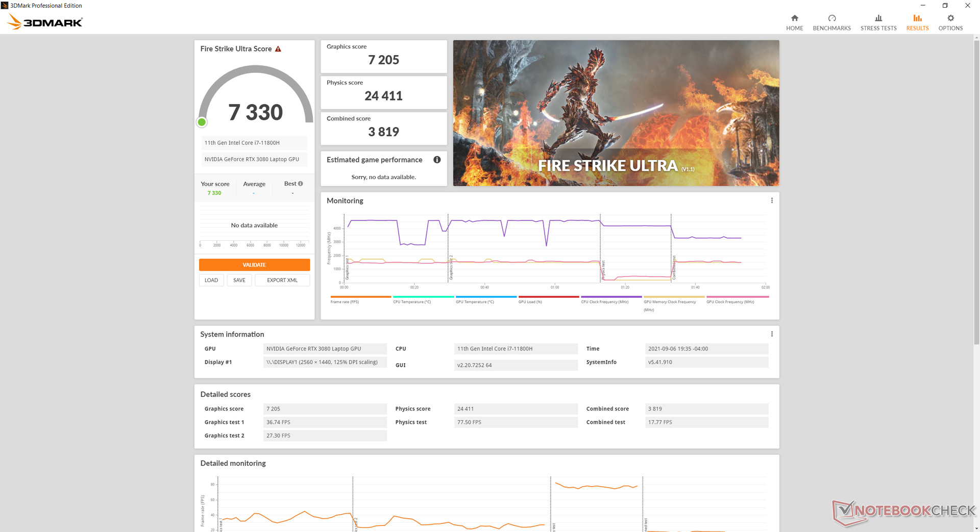The height and width of the screenshot is (532, 980).
Task: Click the Display #1 value field
Action: pyautogui.click(x=325, y=362)
